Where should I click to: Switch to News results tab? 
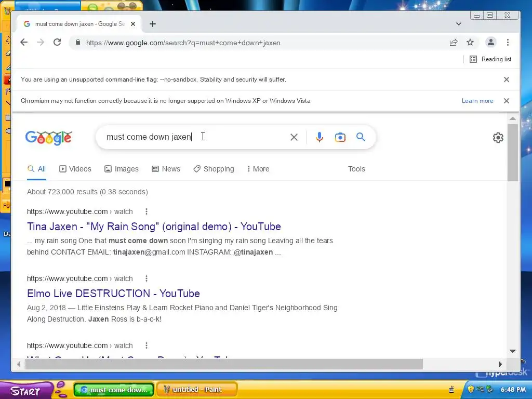tap(166, 169)
